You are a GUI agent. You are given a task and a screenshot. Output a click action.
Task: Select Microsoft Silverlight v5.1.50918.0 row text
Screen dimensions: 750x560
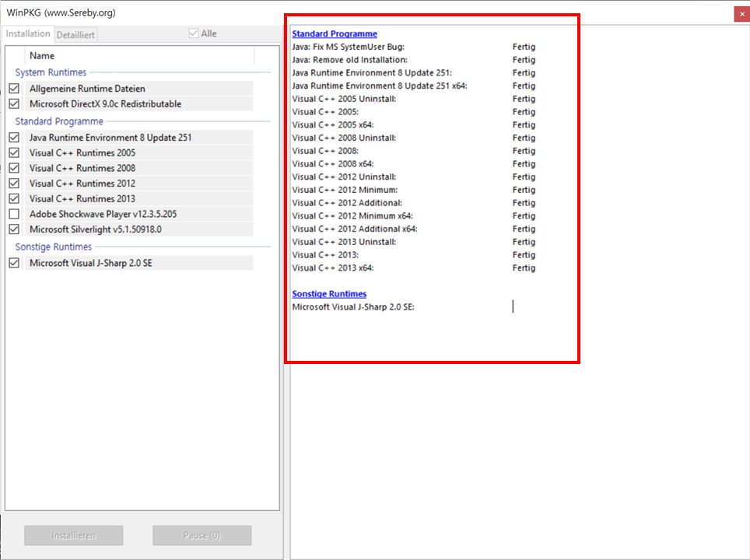[x=95, y=229]
